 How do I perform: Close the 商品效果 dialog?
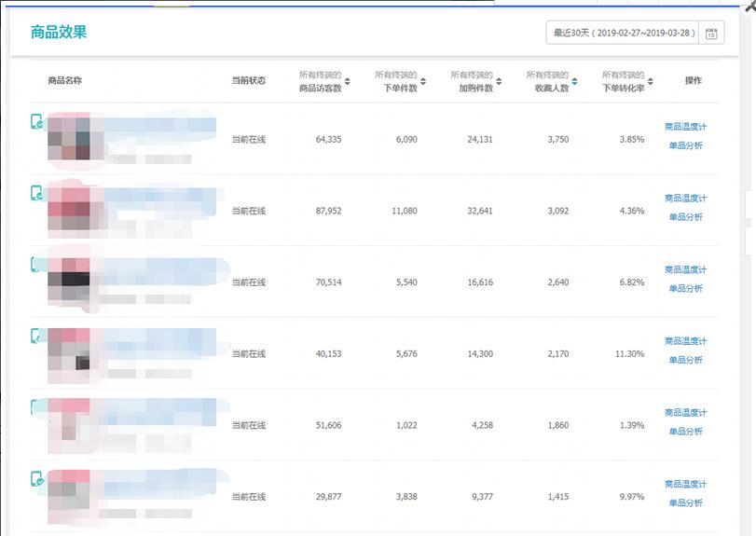[749, 5]
